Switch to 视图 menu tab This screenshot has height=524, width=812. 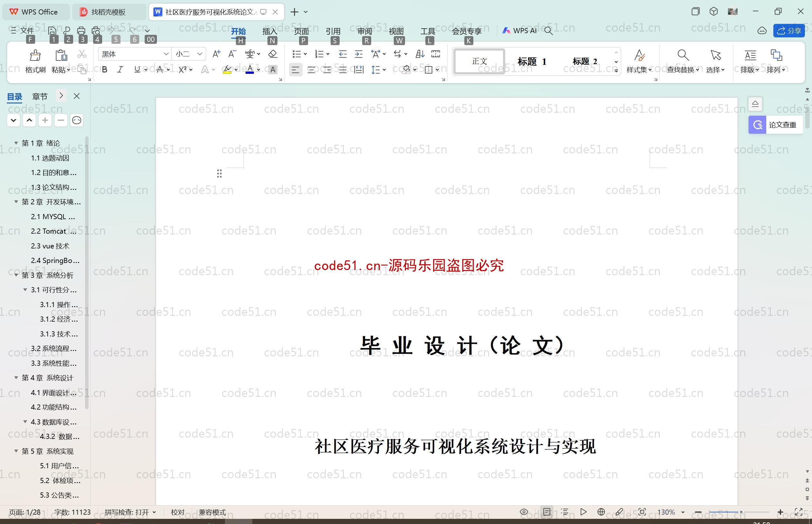click(396, 30)
